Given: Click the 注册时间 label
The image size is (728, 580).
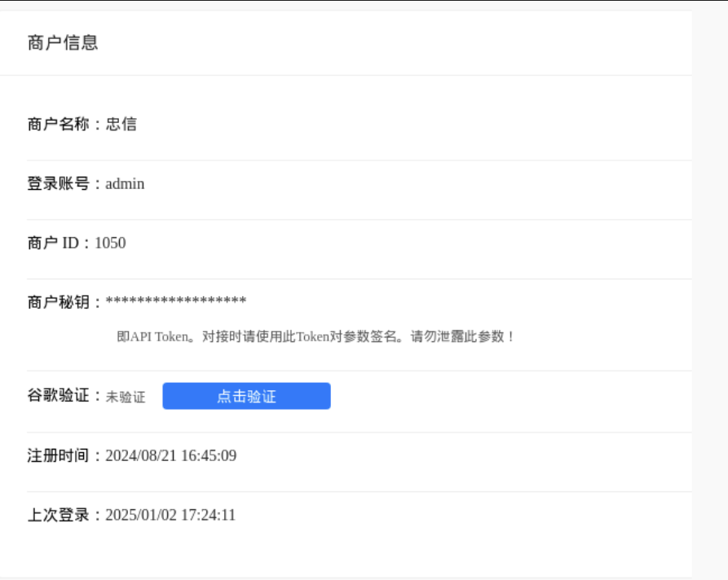Looking at the screenshot, I should [59, 455].
